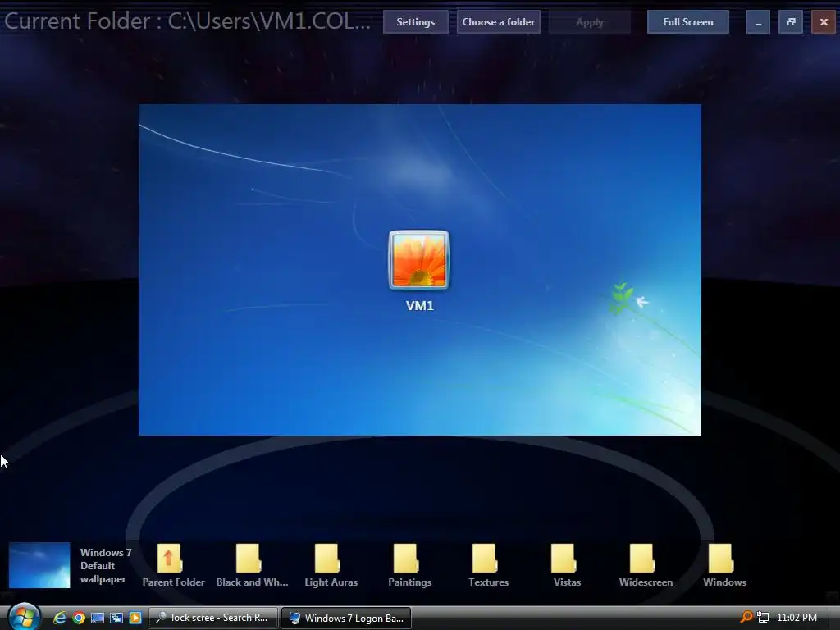Image resolution: width=840 pixels, height=630 pixels.
Task: Open the Settings button
Action: [x=415, y=22]
